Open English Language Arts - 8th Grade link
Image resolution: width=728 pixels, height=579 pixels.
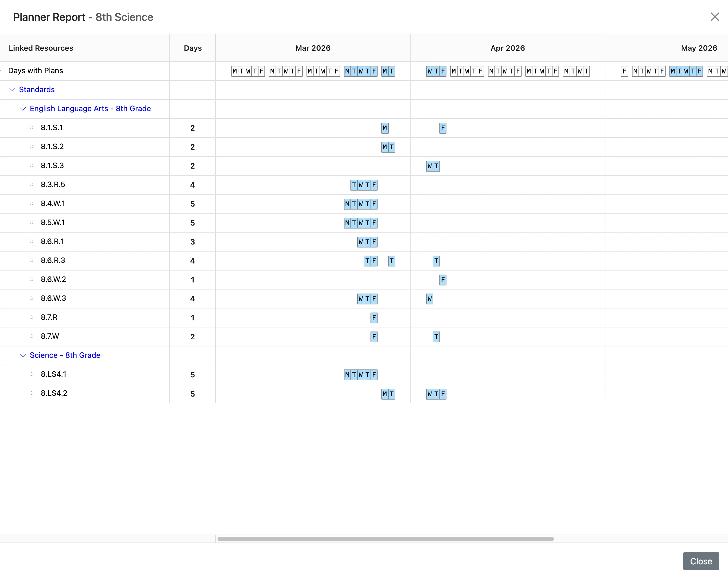90,108
